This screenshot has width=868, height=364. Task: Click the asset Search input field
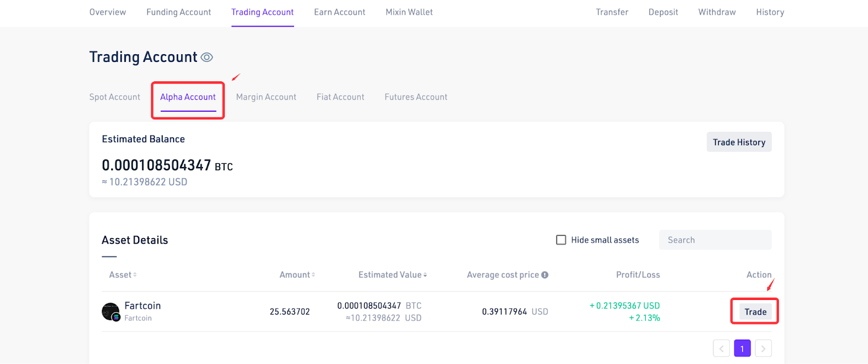715,240
